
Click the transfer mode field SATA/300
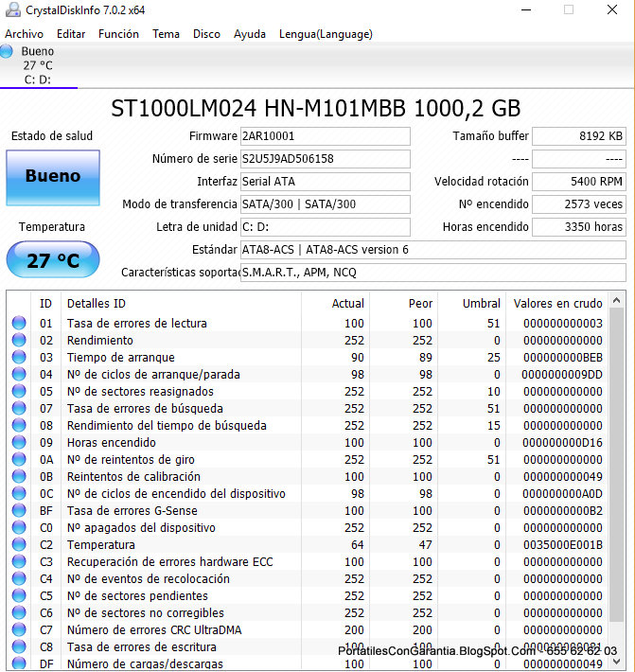coord(326,204)
